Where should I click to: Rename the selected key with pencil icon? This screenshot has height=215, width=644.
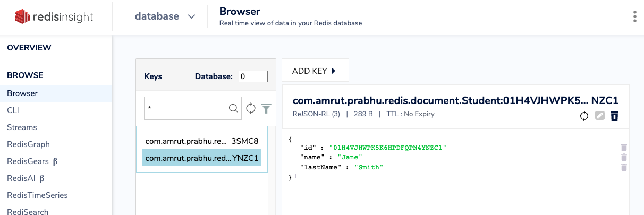click(x=600, y=116)
